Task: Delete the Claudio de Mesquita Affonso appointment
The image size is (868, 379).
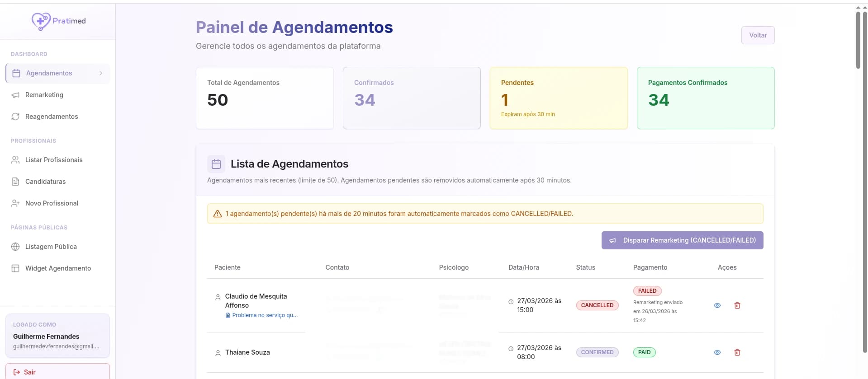Action: click(737, 305)
